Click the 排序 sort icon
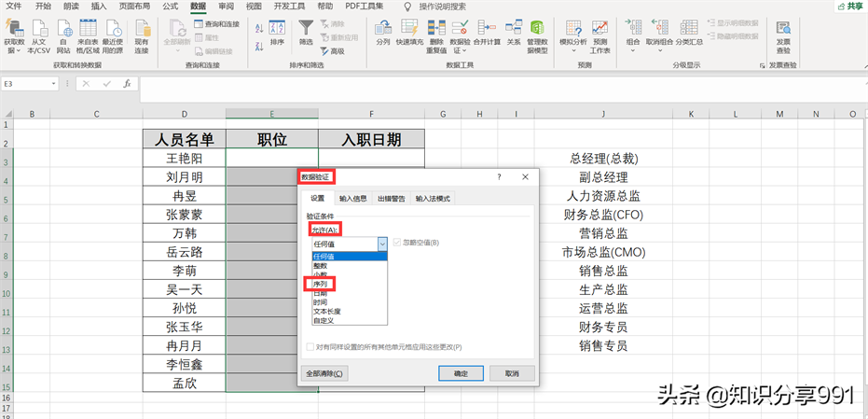The image size is (868, 419). point(277,31)
